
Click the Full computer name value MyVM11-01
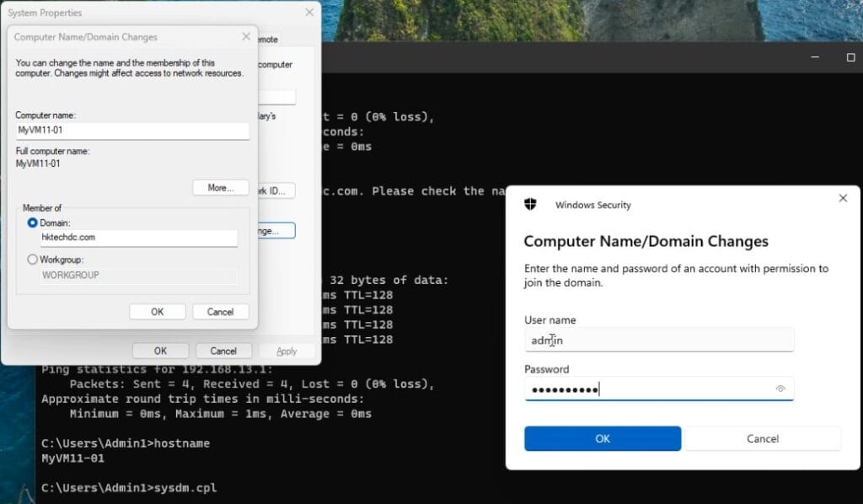pos(38,164)
